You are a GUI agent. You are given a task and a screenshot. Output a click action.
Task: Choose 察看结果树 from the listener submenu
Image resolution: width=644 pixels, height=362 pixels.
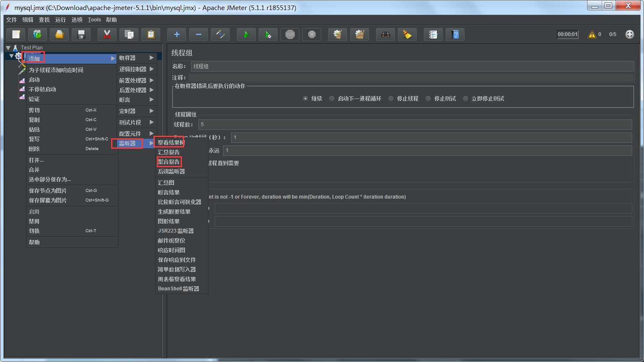pyautogui.click(x=171, y=142)
